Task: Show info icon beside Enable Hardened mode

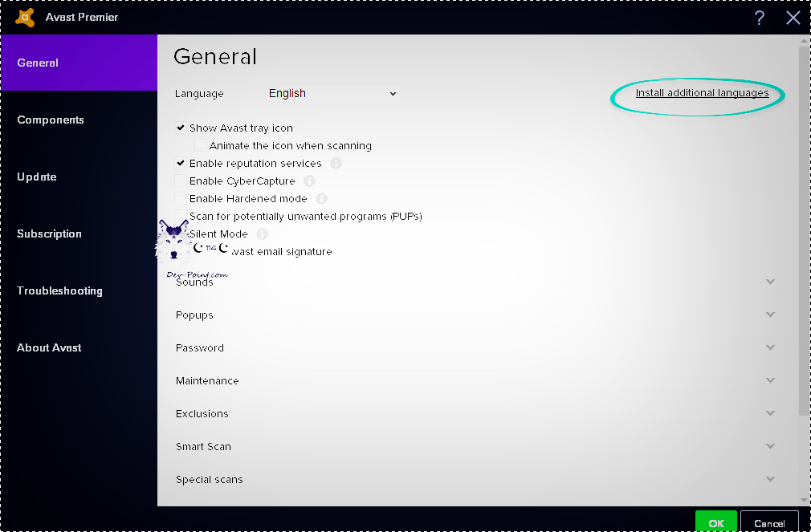Action: [x=321, y=198]
